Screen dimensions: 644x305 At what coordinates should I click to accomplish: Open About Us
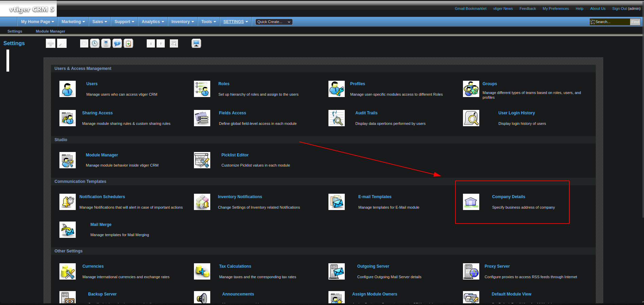597,8
